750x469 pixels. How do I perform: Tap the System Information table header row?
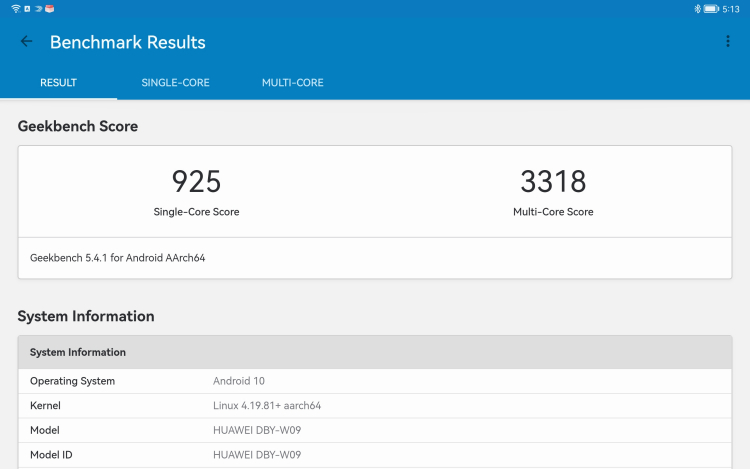(375, 352)
